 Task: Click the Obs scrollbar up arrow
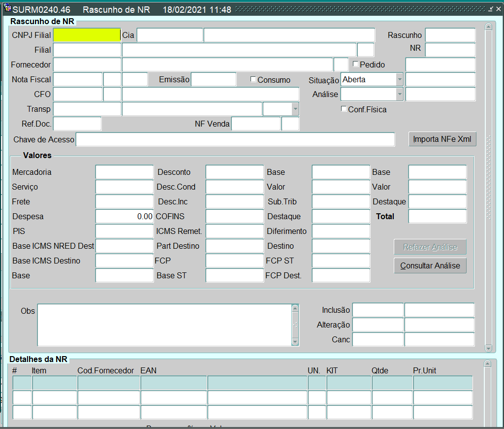click(x=295, y=308)
